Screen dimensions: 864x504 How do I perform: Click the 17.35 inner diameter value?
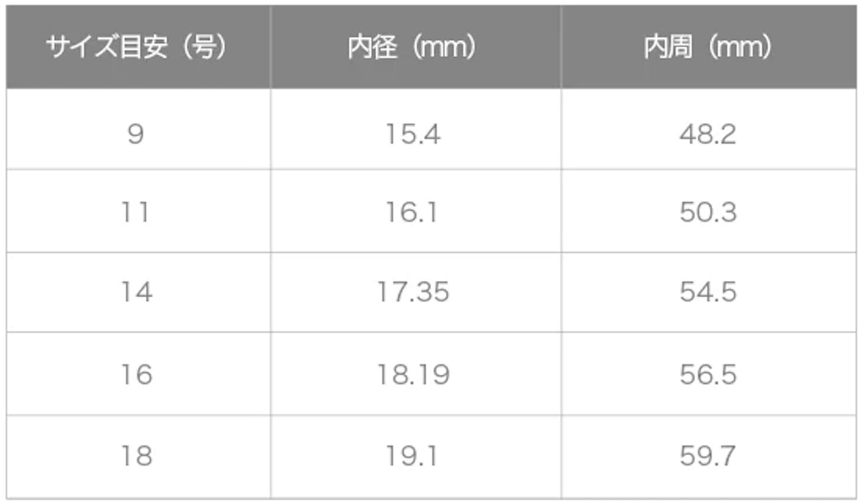413,292
